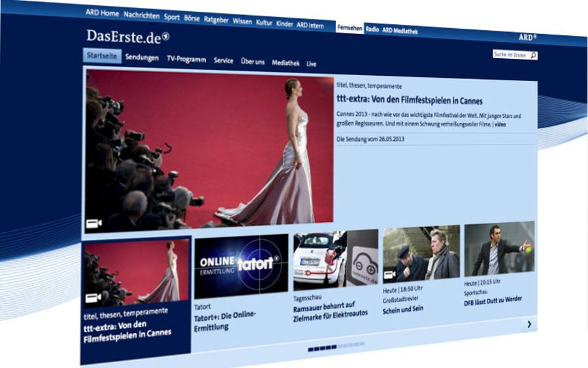Click camera icon on Großstadtrevier thumbnail
The image size is (588, 368).
click(x=389, y=275)
